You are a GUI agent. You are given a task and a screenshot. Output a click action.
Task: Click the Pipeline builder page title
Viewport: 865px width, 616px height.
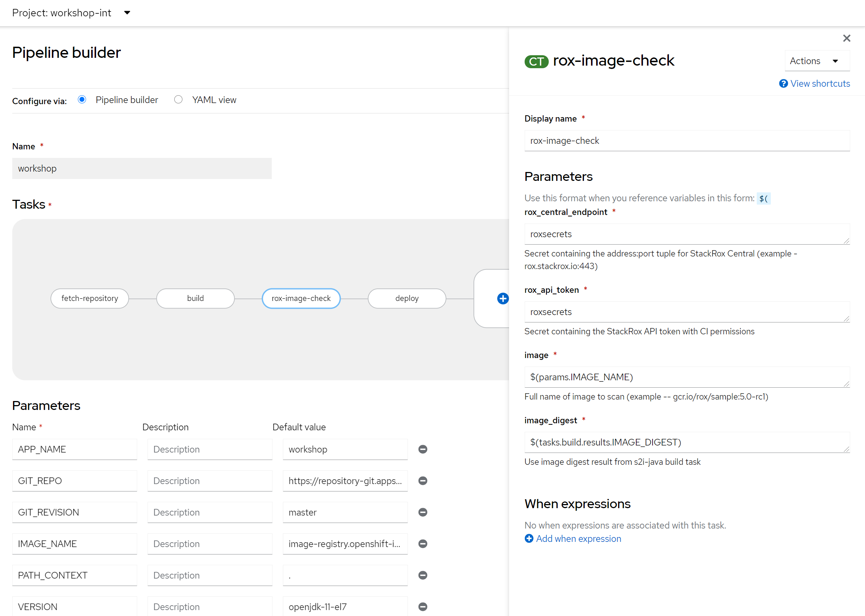[66, 53]
